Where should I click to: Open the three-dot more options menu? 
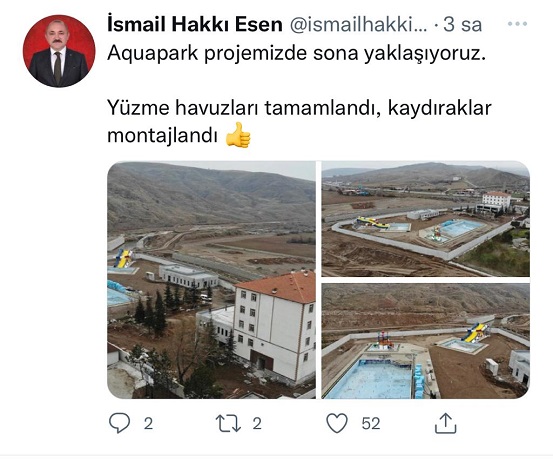point(517,24)
